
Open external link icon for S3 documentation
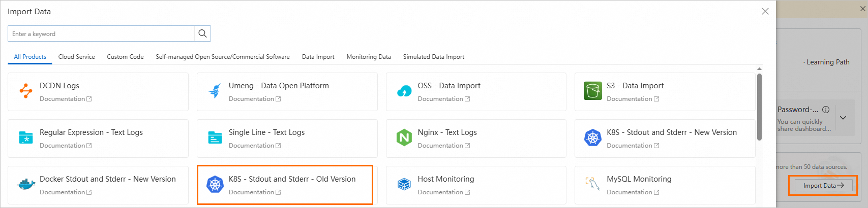tap(656, 99)
